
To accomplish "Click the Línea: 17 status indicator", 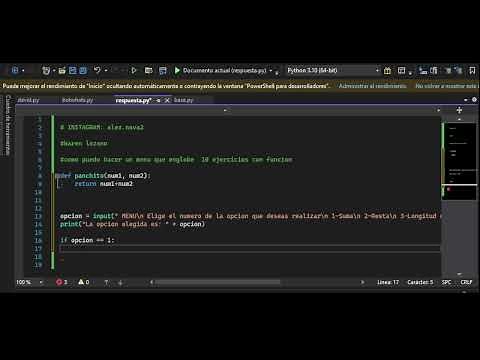I will pos(388,282).
